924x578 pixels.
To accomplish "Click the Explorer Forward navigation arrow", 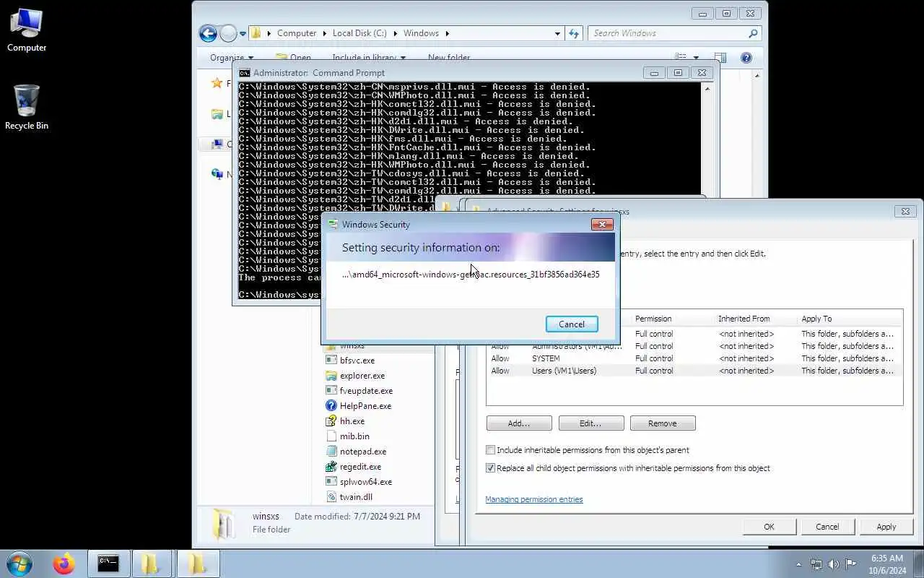I will [x=228, y=33].
